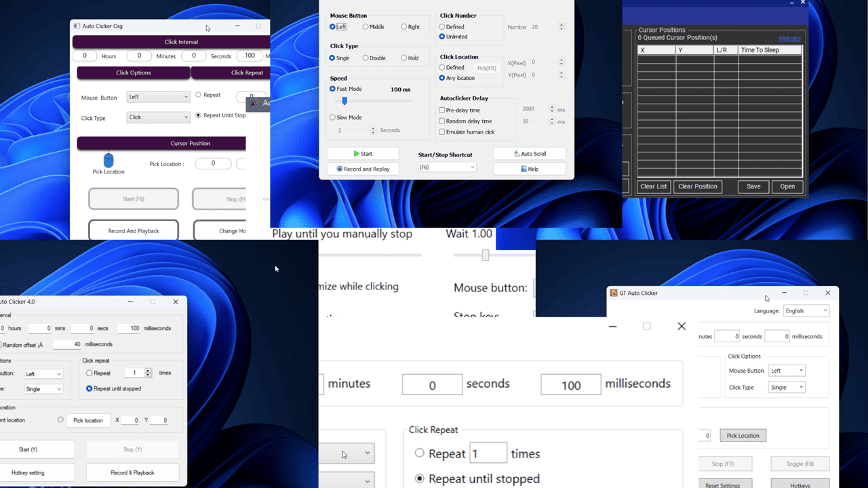Select the Unlimited click number option

click(442, 37)
